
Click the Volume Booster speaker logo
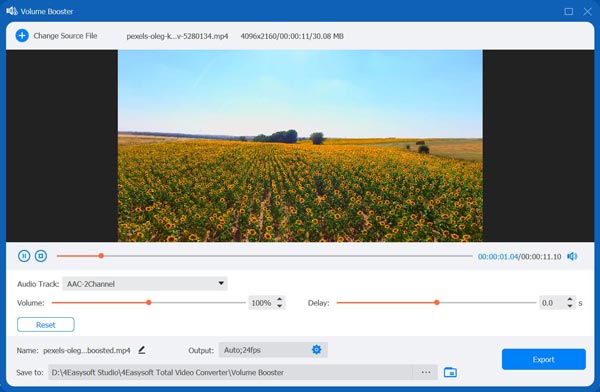click(x=11, y=11)
